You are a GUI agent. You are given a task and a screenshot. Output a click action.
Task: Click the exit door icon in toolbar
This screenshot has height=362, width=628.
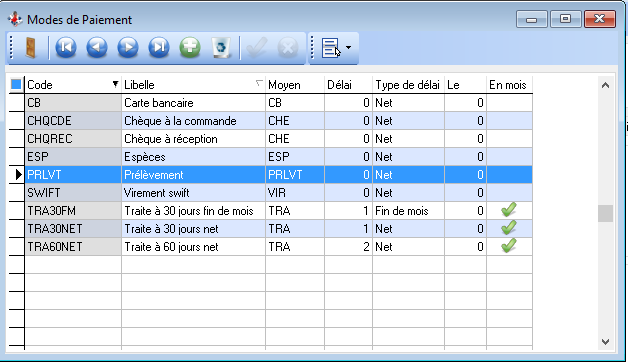(x=30, y=48)
